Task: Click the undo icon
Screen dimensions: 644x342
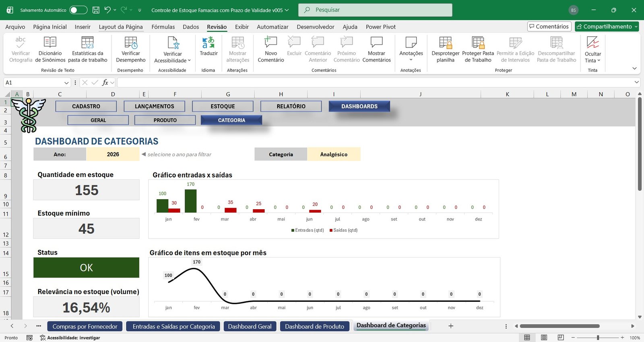Action: coord(107,10)
